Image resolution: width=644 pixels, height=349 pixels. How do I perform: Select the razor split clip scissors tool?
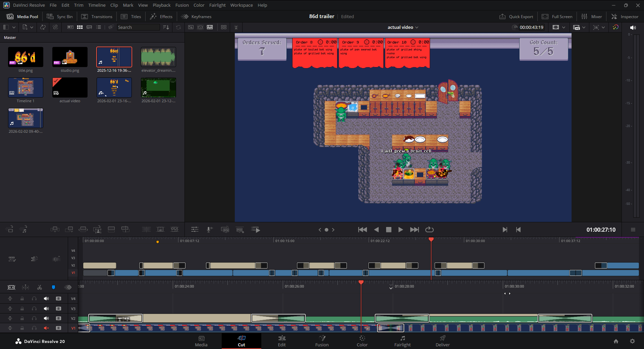[40, 287]
